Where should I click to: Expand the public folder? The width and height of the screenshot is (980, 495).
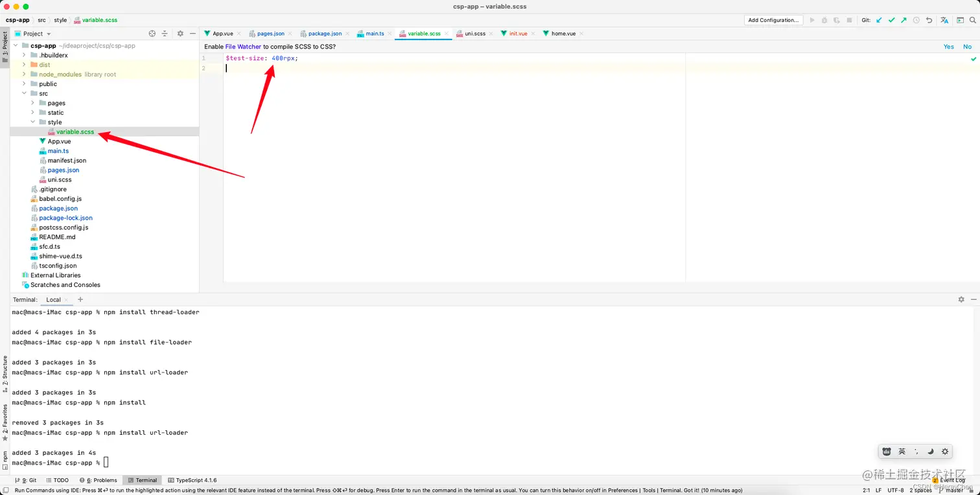tap(24, 84)
